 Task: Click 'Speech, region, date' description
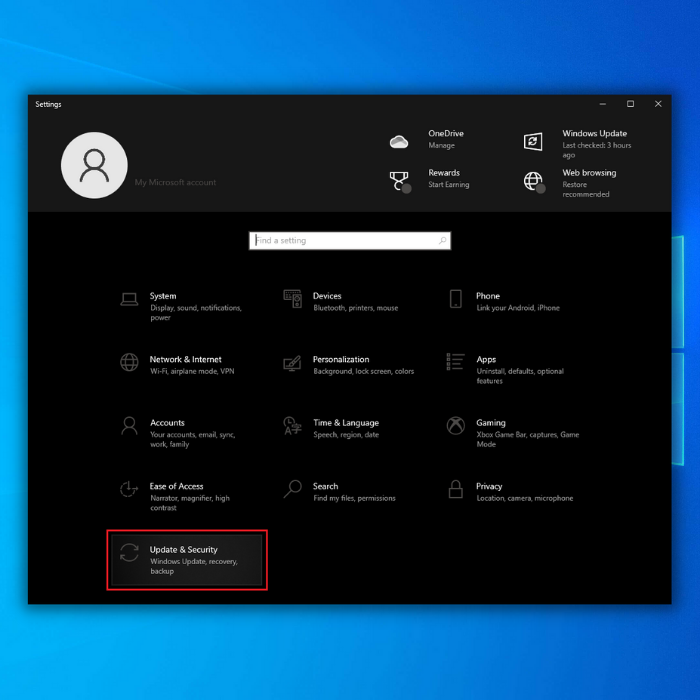click(x=346, y=435)
